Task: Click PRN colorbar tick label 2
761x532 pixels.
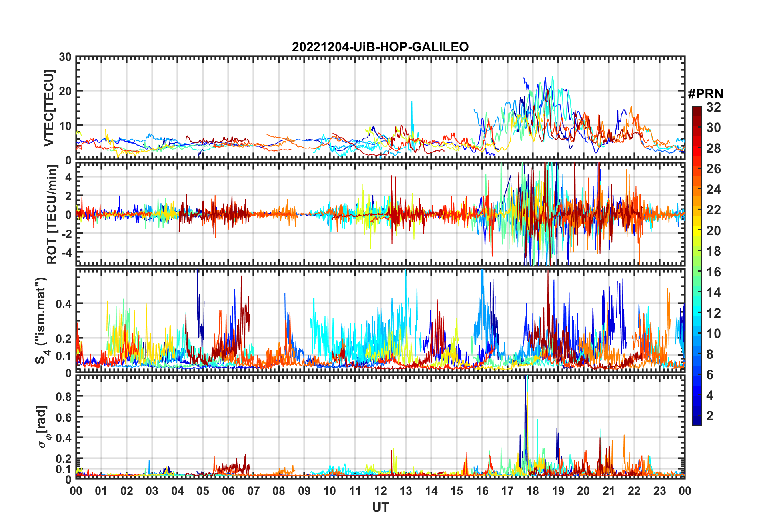Action: (710, 416)
